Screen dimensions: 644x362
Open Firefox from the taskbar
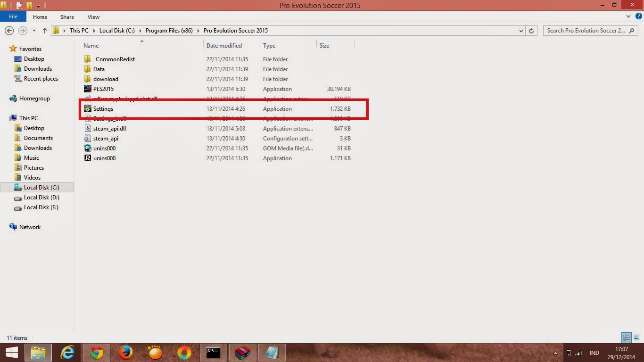click(x=126, y=353)
